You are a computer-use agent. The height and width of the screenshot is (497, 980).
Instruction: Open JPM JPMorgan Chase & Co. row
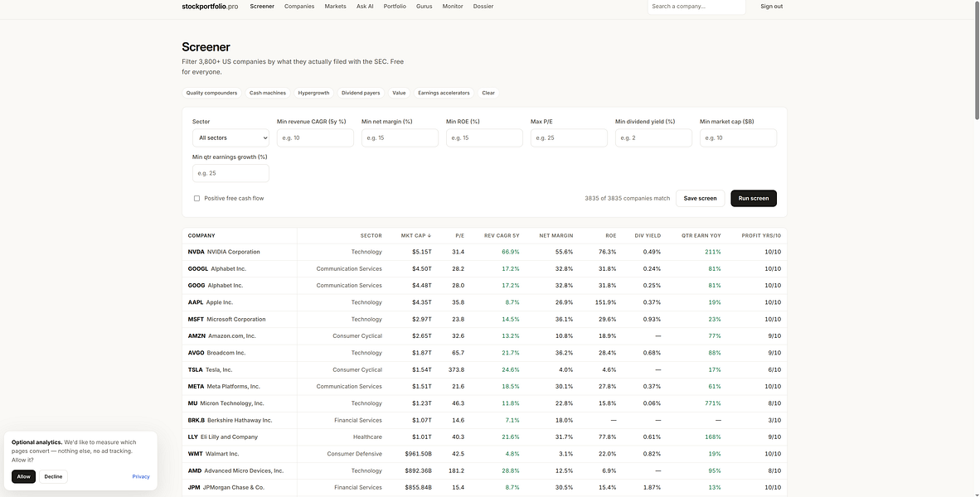click(x=484, y=488)
